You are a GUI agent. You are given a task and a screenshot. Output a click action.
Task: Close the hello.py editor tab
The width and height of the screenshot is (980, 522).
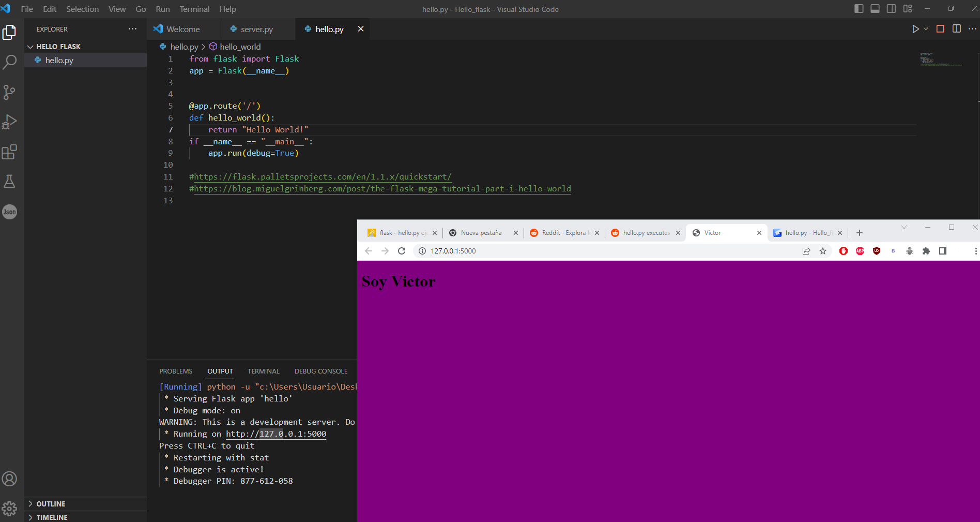[x=361, y=29]
